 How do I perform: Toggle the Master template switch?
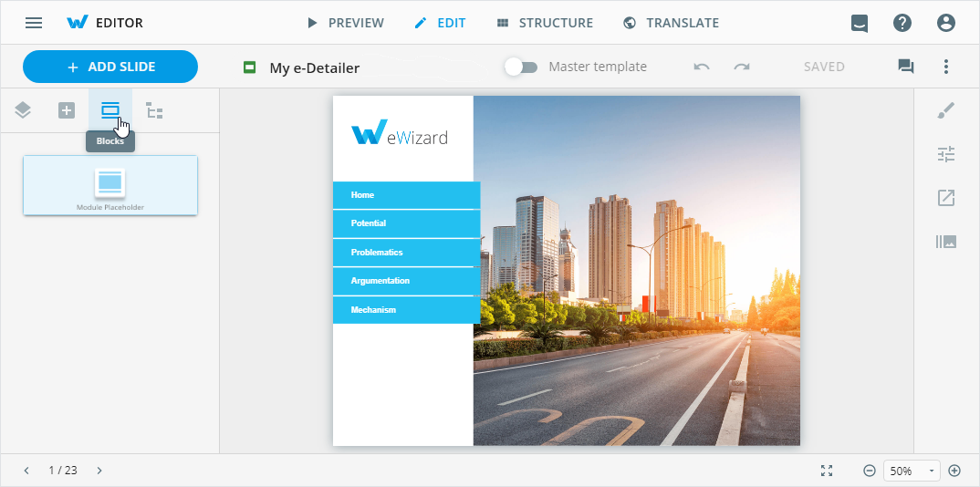[522, 67]
